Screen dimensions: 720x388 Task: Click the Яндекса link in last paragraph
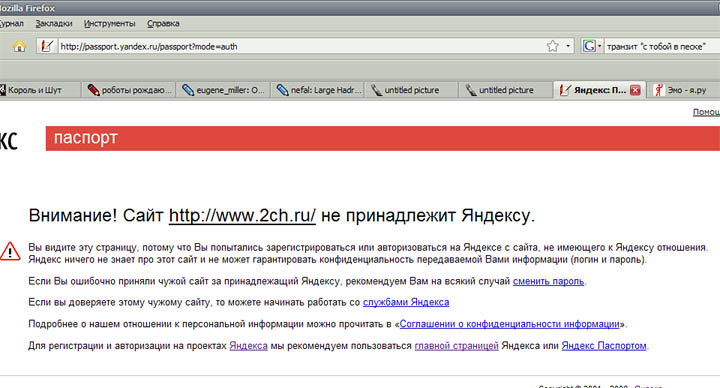248,345
